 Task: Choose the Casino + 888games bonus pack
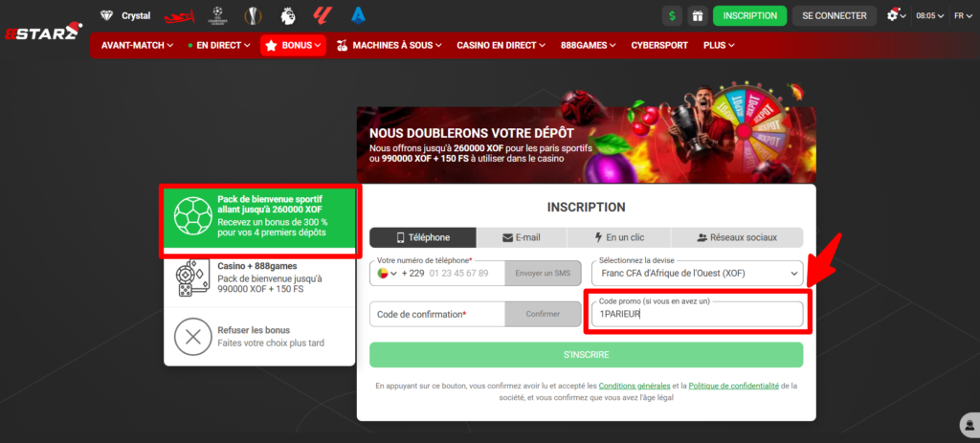tap(260, 278)
